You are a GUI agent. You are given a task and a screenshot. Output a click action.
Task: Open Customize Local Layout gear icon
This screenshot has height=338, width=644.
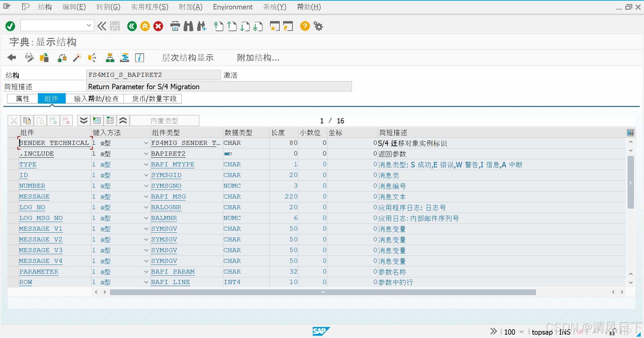click(318, 26)
